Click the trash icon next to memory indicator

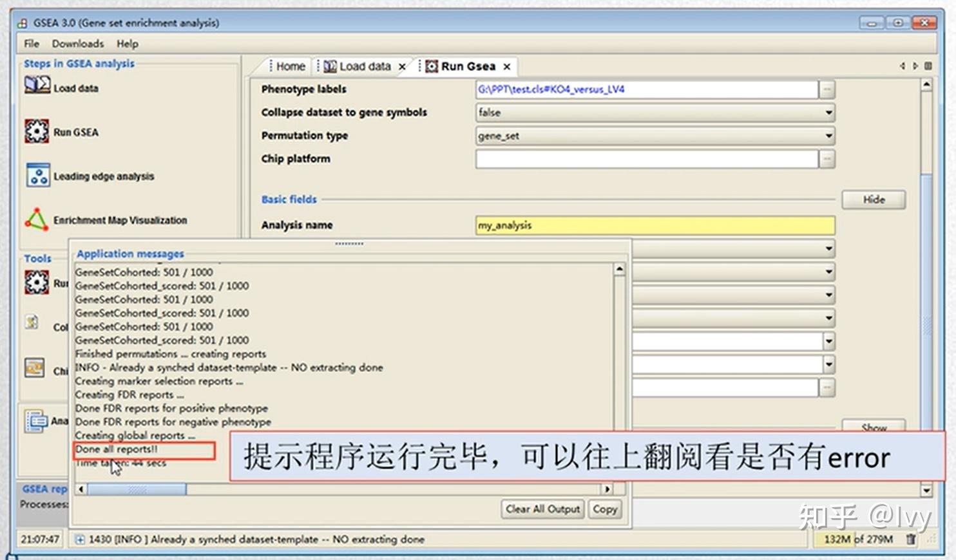tap(912, 539)
